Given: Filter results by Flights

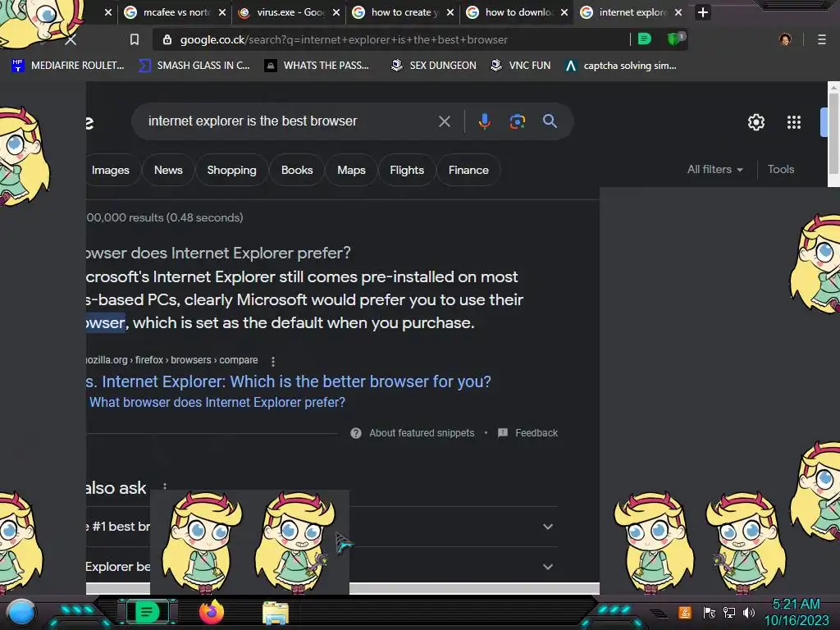Looking at the screenshot, I should pos(407,170).
